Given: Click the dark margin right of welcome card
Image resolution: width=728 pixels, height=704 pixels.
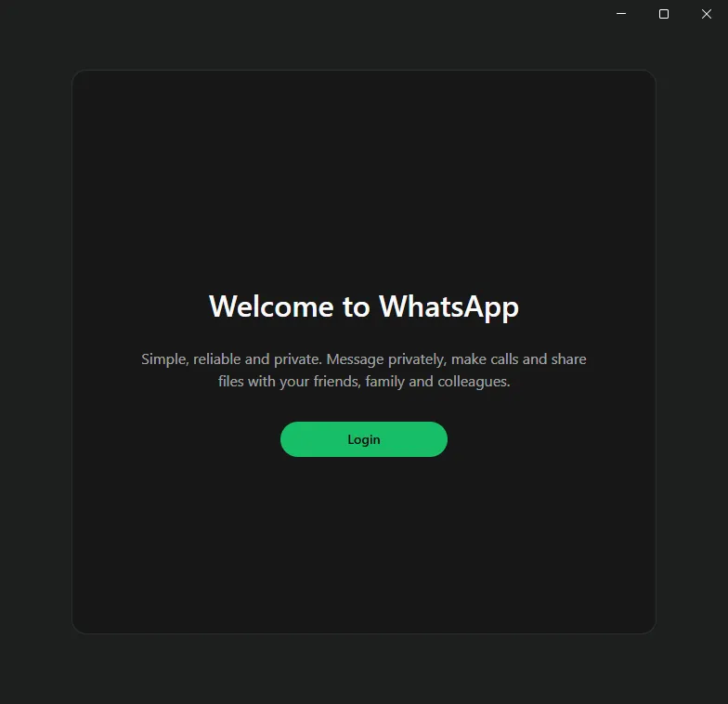Looking at the screenshot, I should pyautogui.click(x=692, y=353).
